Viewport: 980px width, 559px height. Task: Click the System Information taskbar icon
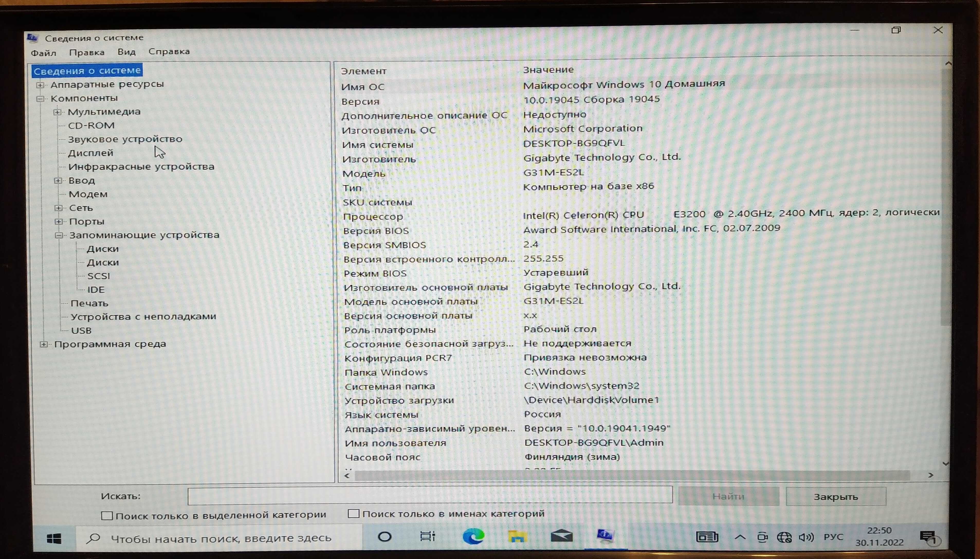point(606,535)
